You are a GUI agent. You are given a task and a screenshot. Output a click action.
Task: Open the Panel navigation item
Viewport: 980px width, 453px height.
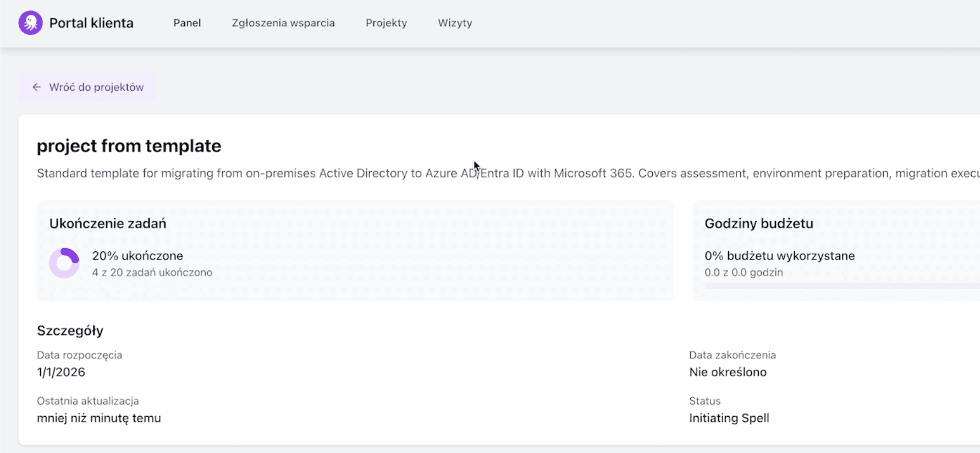pyautogui.click(x=187, y=23)
